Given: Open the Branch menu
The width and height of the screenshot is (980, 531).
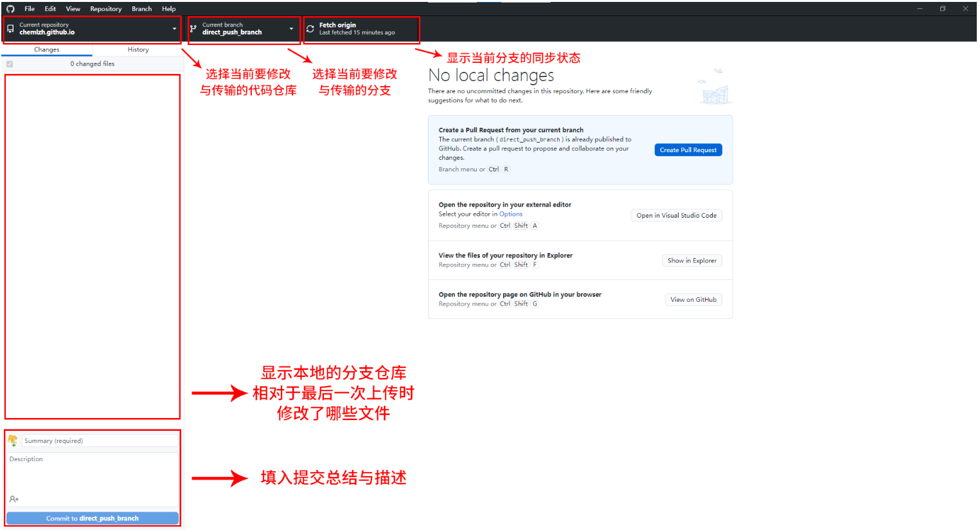Looking at the screenshot, I should (x=142, y=9).
